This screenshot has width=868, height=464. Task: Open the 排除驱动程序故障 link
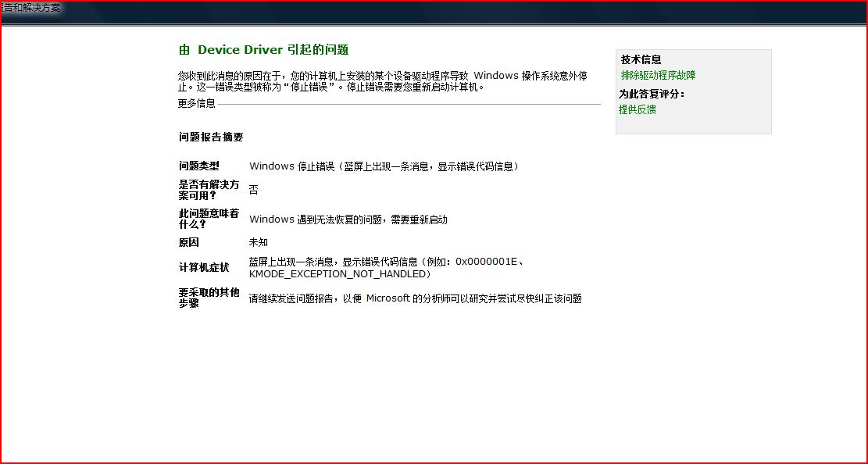[x=658, y=75]
